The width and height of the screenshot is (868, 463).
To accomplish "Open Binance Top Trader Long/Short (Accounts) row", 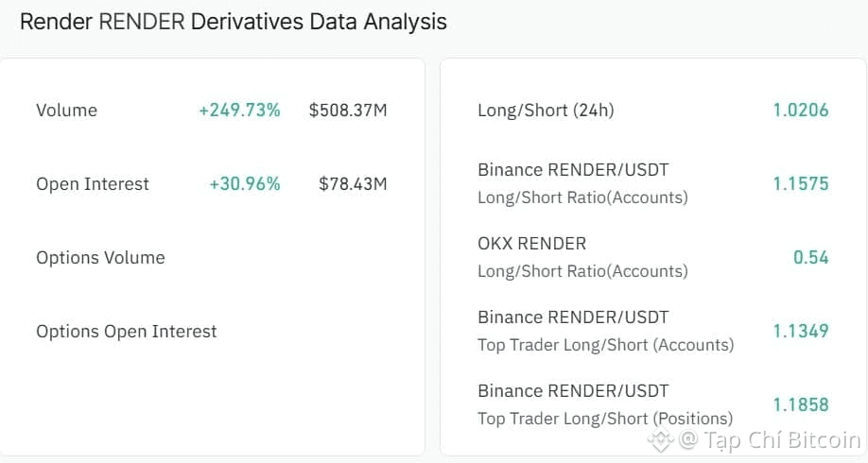I will (605, 331).
